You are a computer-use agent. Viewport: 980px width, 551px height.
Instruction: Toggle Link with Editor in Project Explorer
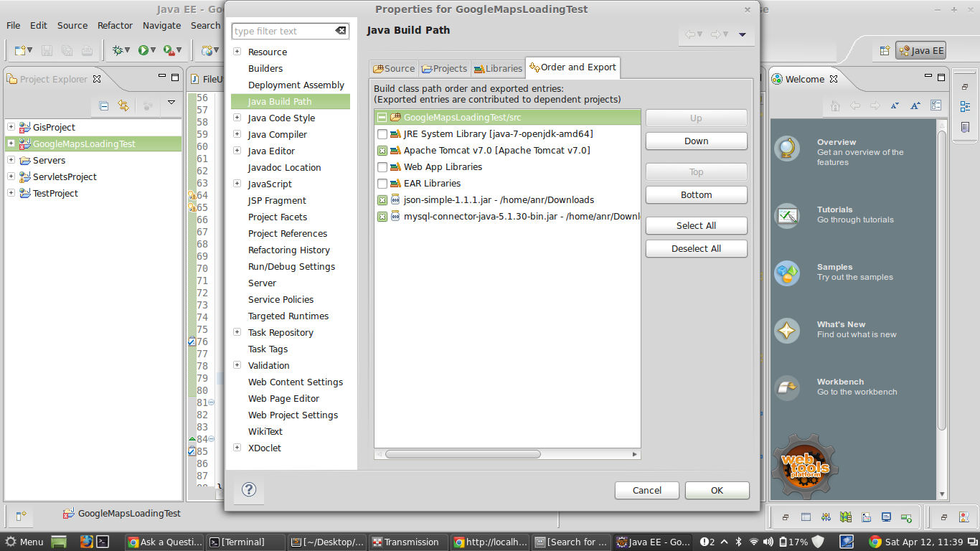pos(123,105)
